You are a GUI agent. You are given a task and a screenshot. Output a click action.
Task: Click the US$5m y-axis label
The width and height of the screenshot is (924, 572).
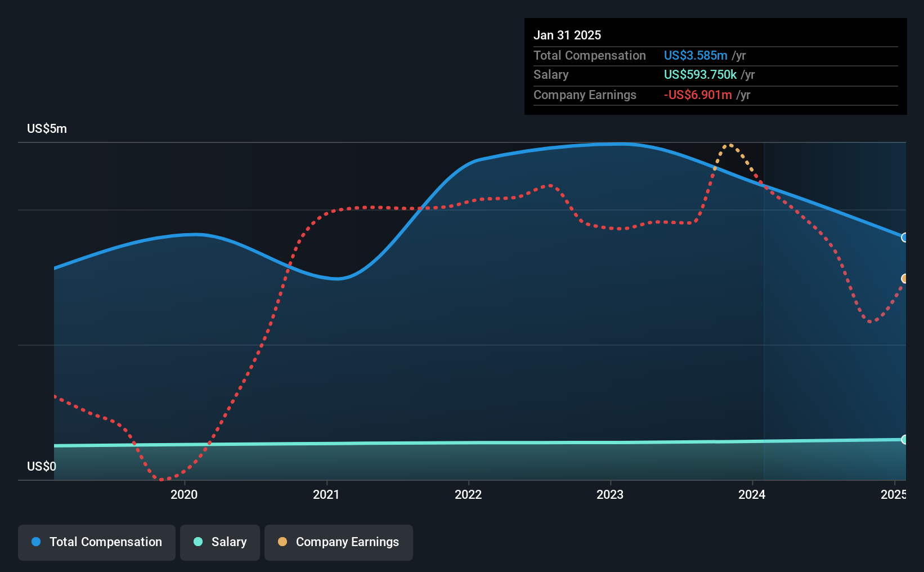click(x=47, y=129)
